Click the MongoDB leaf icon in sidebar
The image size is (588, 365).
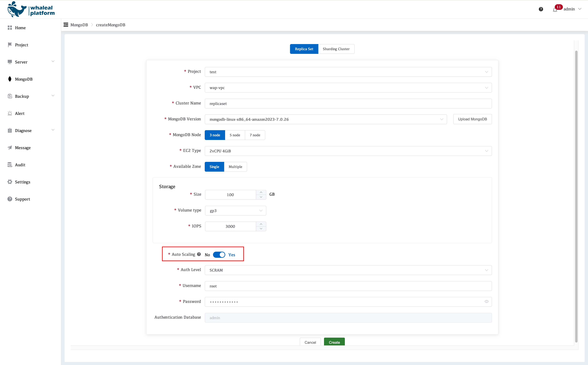pos(10,79)
